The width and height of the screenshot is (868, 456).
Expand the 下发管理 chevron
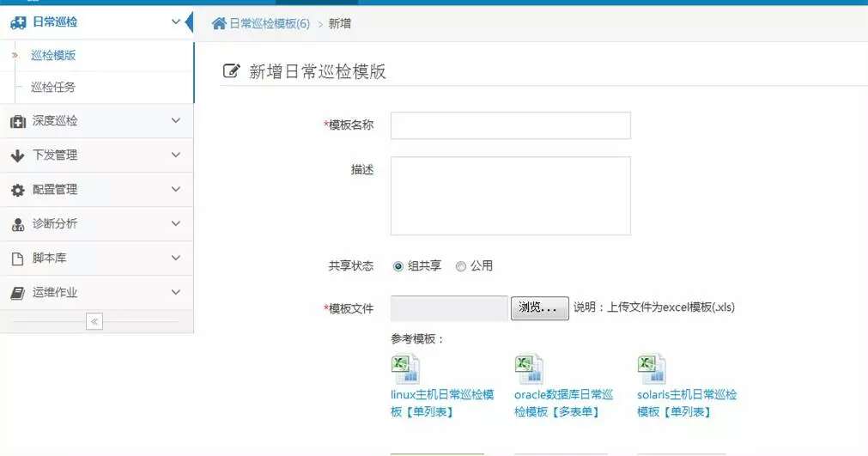point(175,155)
